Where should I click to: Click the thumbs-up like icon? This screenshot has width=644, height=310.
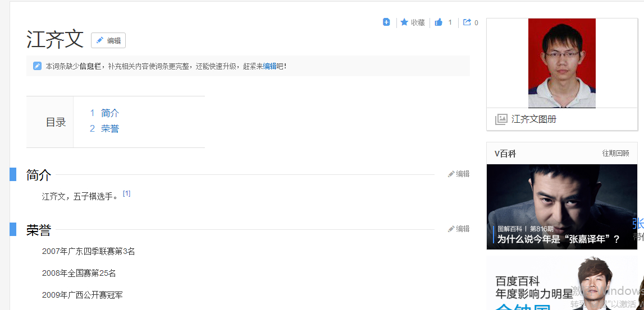click(x=439, y=22)
